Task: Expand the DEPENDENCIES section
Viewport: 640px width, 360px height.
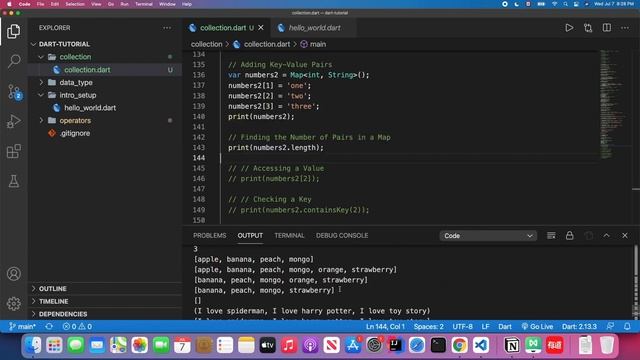Action: (105, 314)
